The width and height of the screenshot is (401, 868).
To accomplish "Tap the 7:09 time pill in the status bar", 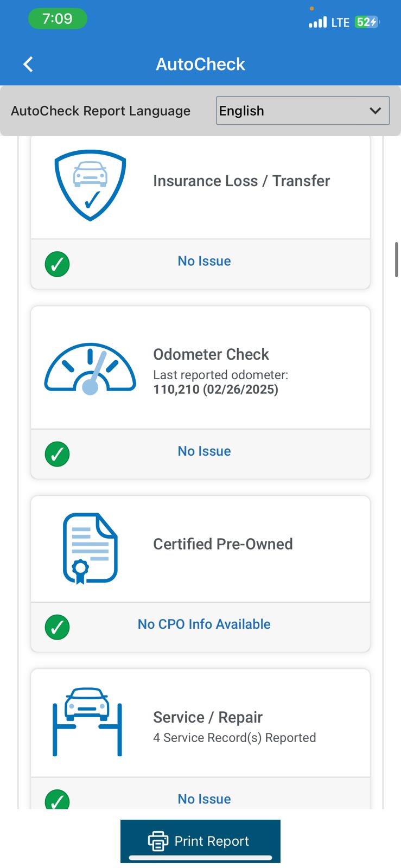I will pyautogui.click(x=58, y=19).
